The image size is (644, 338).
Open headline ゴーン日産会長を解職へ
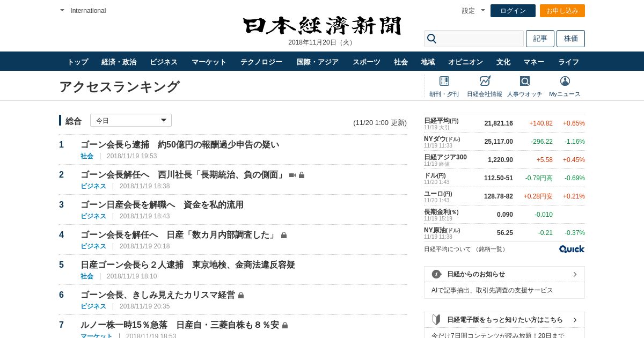point(162,205)
